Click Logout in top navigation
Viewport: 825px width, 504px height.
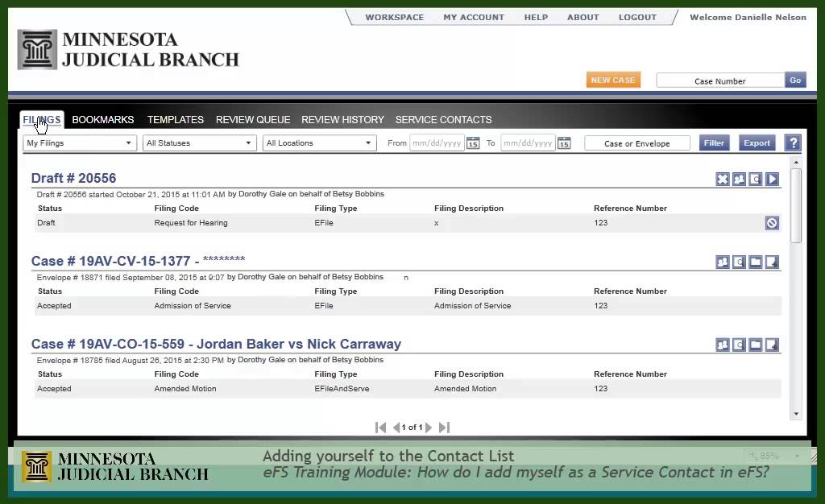tap(638, 18)
